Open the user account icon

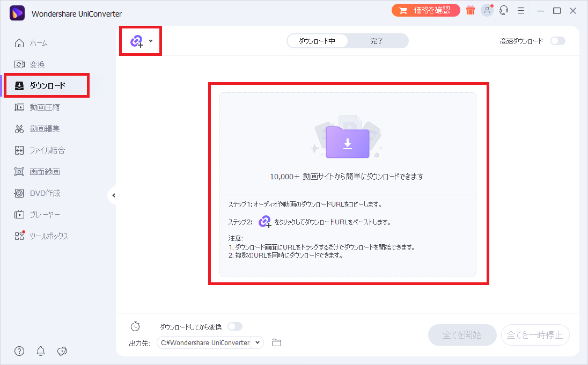tap(487, 10)
